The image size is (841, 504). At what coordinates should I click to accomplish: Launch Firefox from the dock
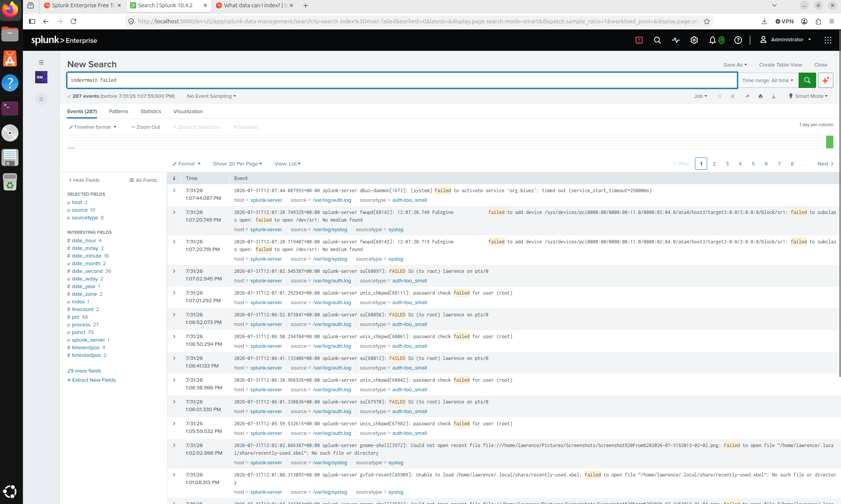coord(10,10)
